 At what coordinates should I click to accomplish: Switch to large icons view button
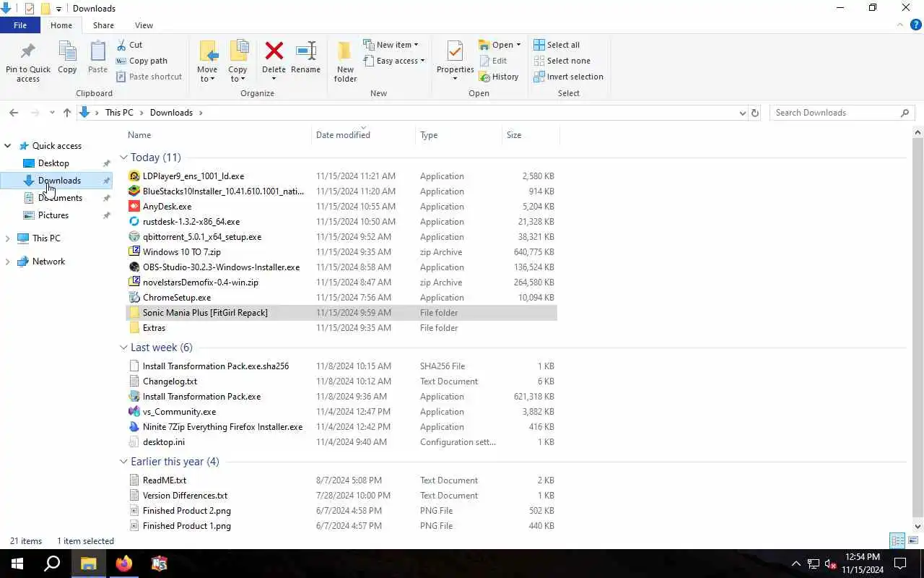click(913, 540)
